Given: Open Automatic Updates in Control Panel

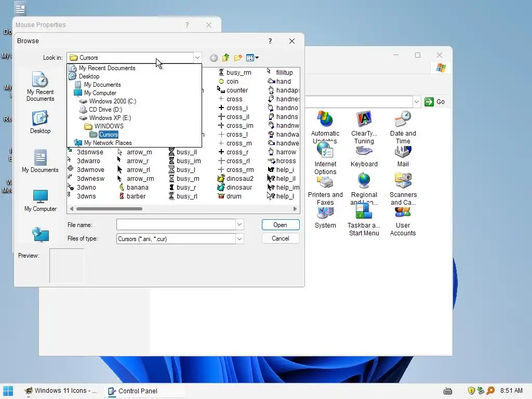Looking at the screenshot, I should (x=325, y=127).
